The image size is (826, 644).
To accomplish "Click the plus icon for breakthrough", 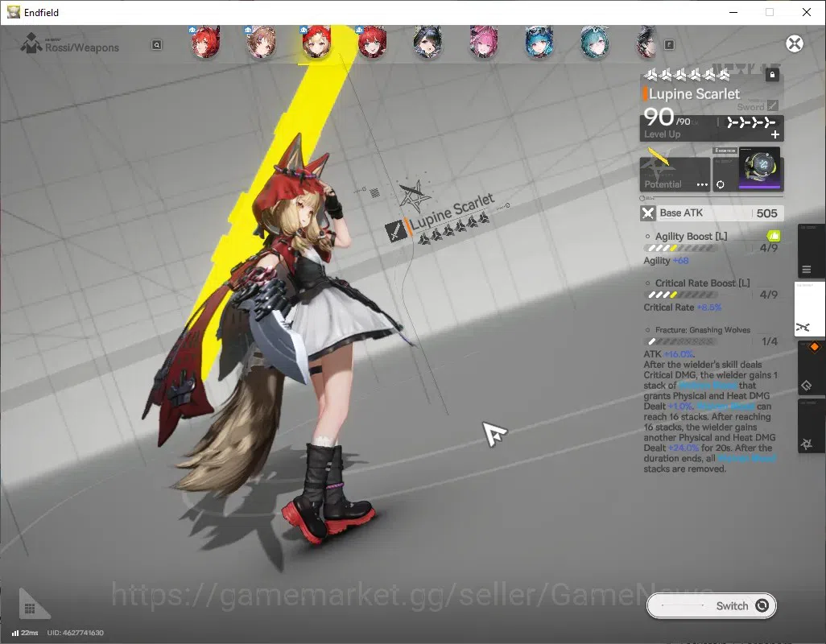I will pos(775,134).
